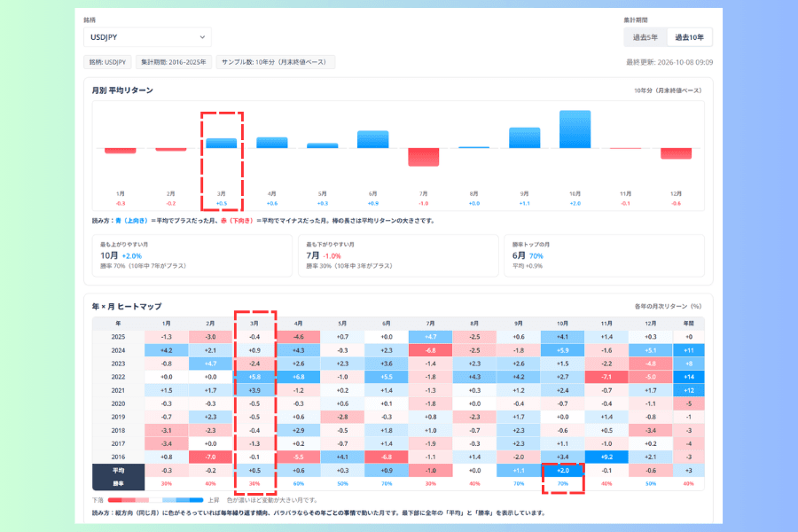This screenshot has width=798, height=532.
Task: Click the 7月 column header in the heatmap
Action: [x=431, y=324]
